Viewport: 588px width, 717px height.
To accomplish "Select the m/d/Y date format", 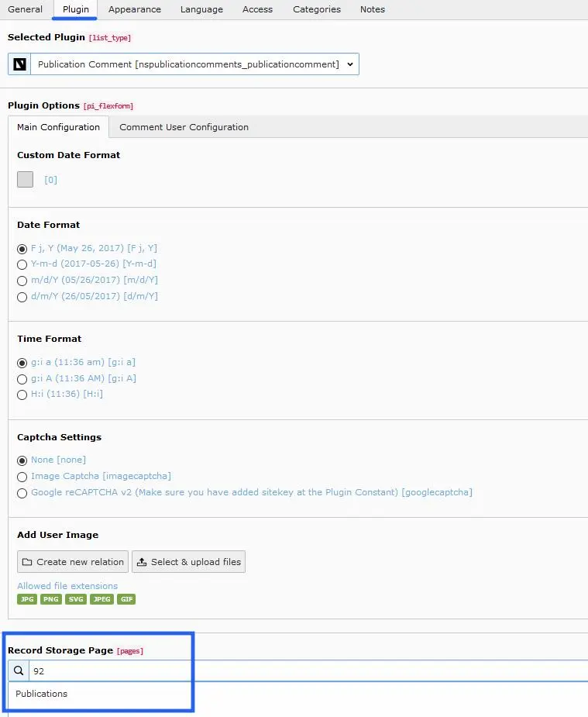I will [x=22, y=281].
